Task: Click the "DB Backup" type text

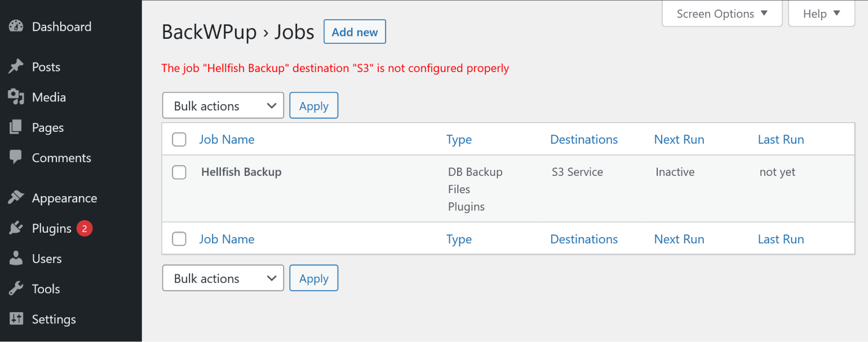Action: [475, 172]
